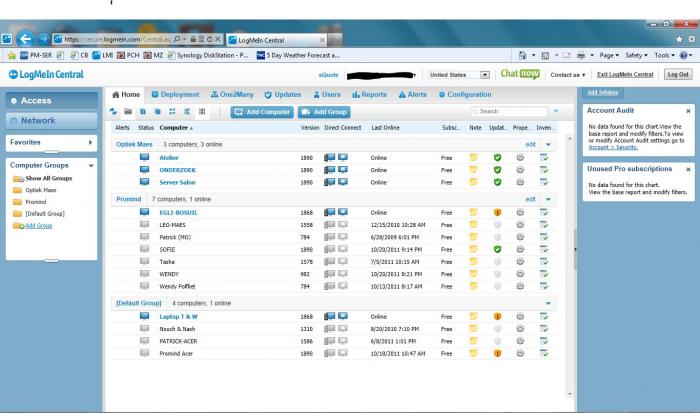Open inventory icon for SOFIE

544,250
